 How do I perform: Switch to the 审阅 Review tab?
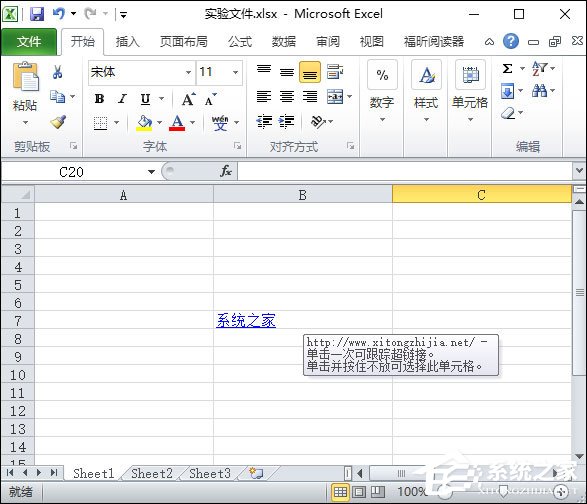(x=328, y=42)
